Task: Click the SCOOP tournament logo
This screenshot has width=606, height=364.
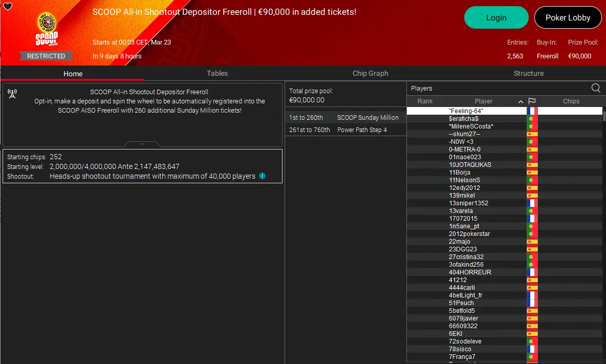Action: tap(47, 29)
